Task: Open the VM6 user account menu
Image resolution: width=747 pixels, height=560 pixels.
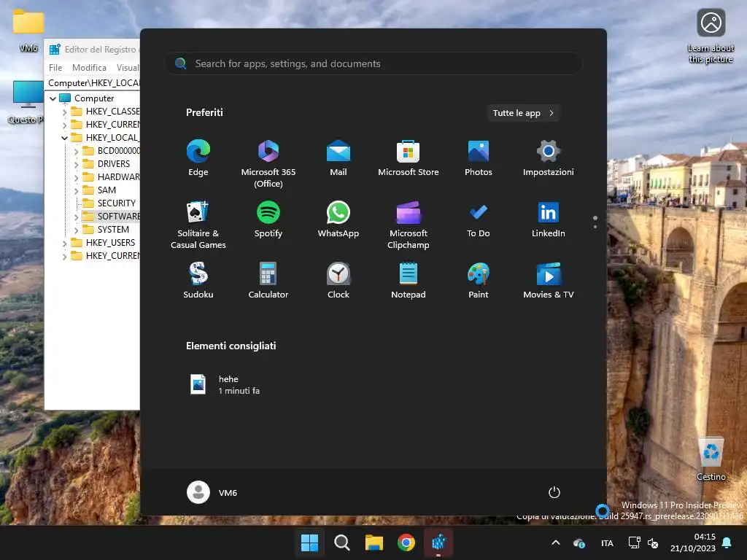Action: point(212,492)
